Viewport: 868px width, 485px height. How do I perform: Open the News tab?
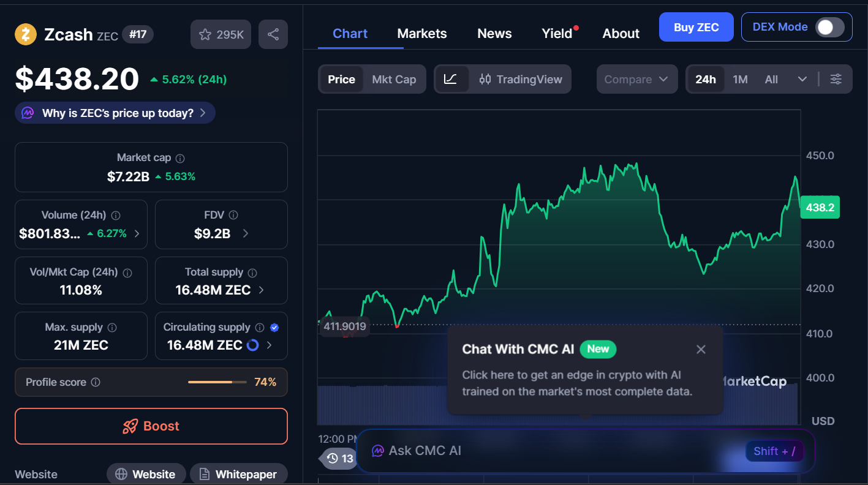[x=494, y=33]
